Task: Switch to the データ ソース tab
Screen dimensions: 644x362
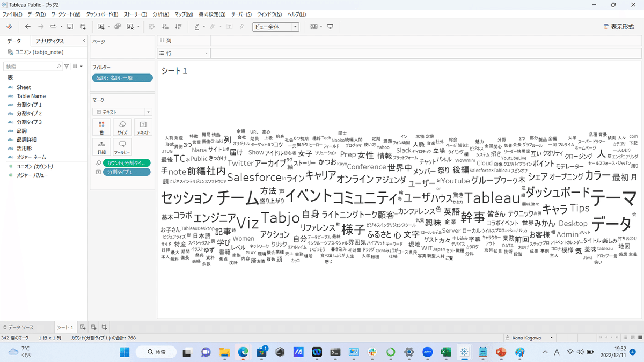Action: [x=19, y=327]
